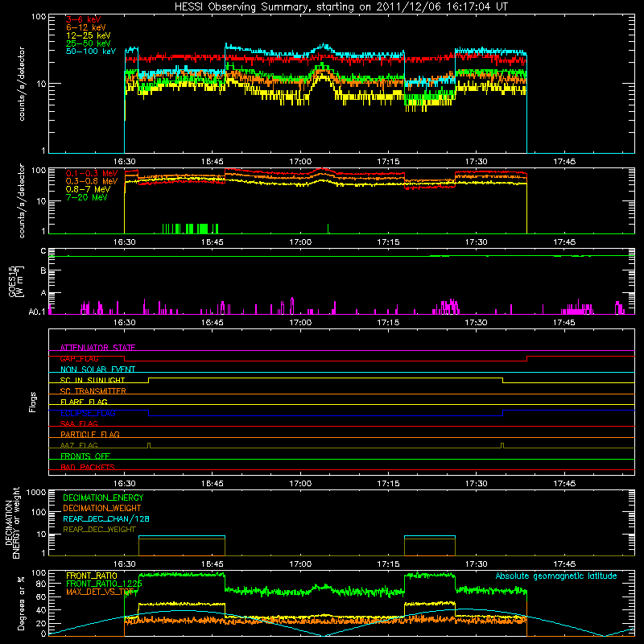This screenshot has width=644, height=644.
Task: Select the PARTICLE_FLAG label
Action: click(90, 434)
